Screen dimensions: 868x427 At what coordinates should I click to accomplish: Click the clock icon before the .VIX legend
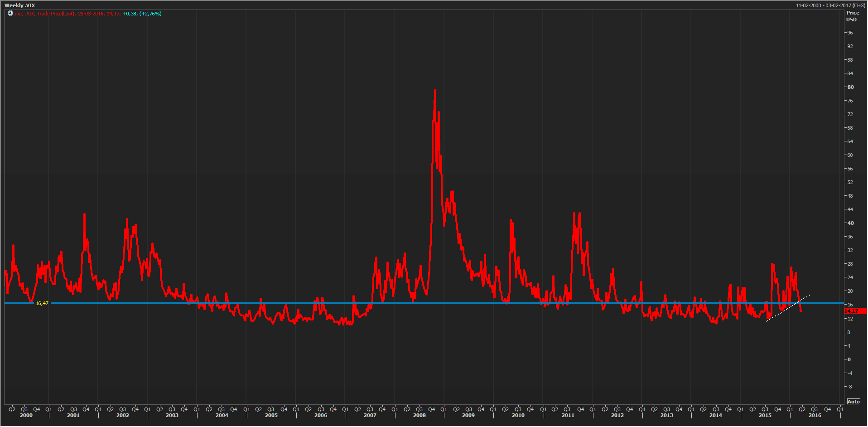(10, 14)
